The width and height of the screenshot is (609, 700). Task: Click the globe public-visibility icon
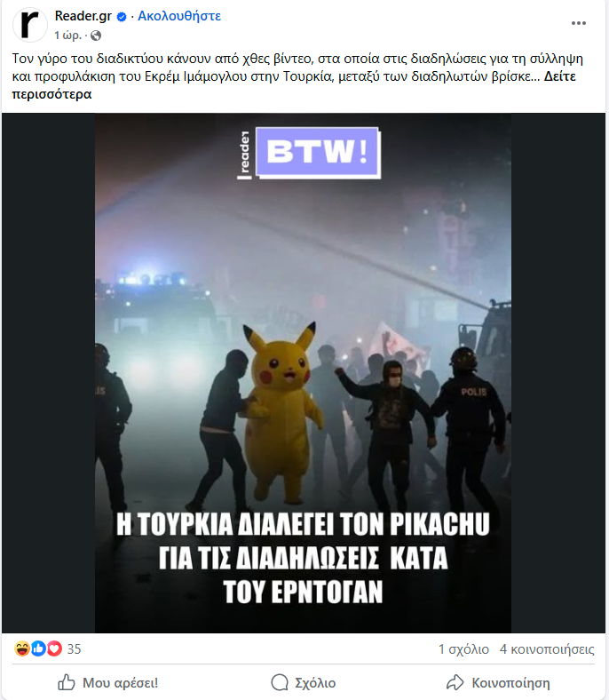point(96,36)
